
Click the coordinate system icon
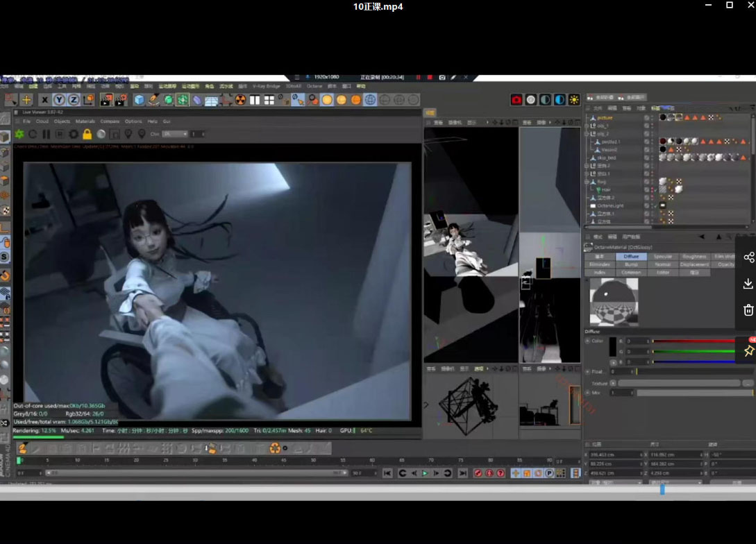coord(89,100)
